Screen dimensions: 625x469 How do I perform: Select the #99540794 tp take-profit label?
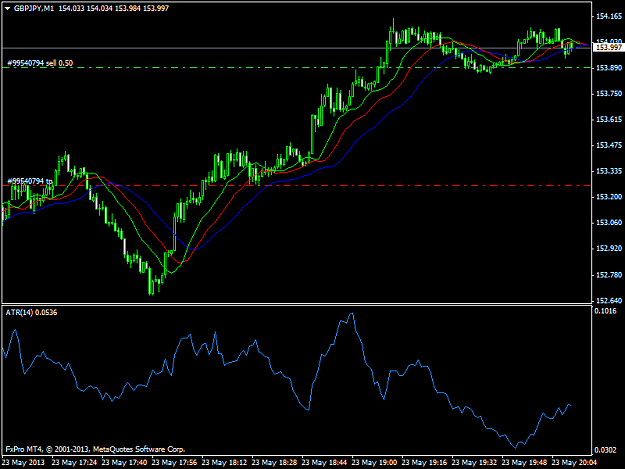[30, 181]
